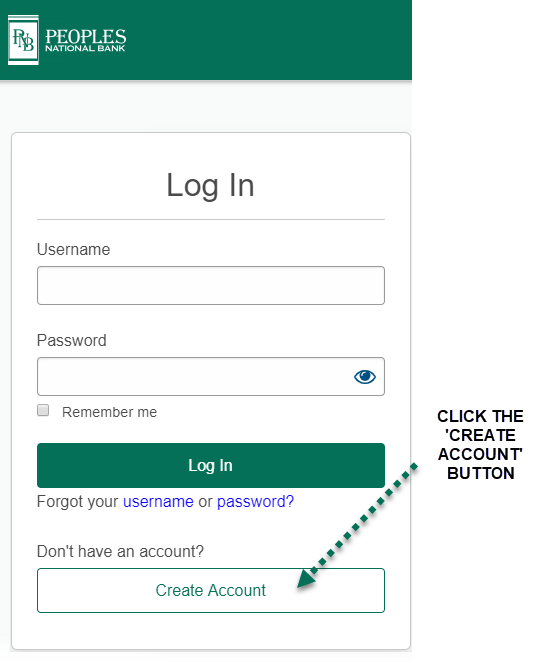The height and width of the screenshot is (663, 542).
Task: Click the Peoples National Bank wordmark
Action: pyautogui.click(x=85, y=40)
